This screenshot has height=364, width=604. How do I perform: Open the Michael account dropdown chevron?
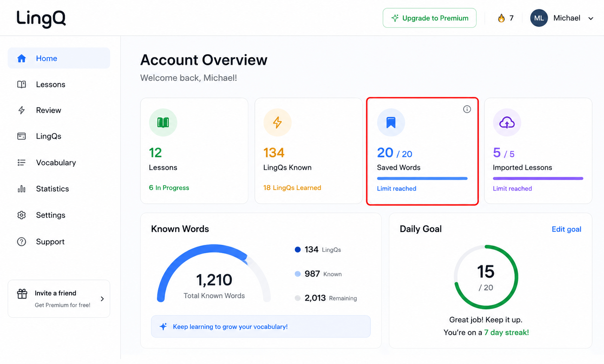pos(591,18)
